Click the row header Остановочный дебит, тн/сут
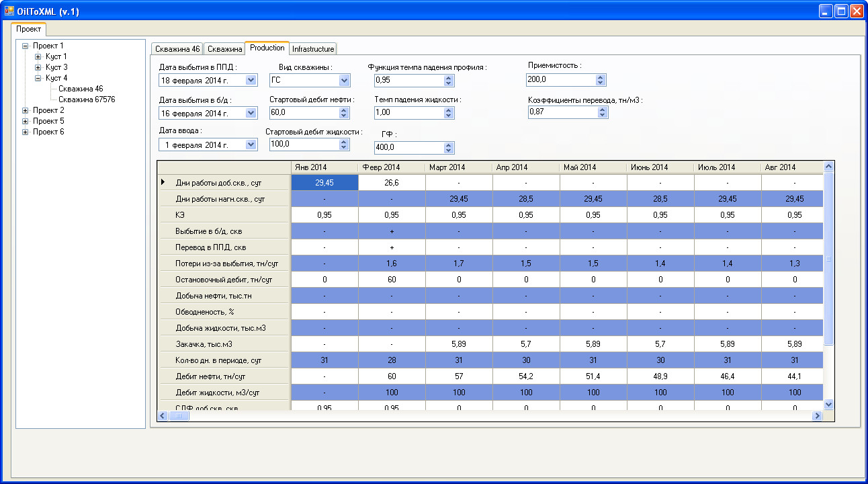The width and height of the screenshot is (868, 484). pos(224,279)
